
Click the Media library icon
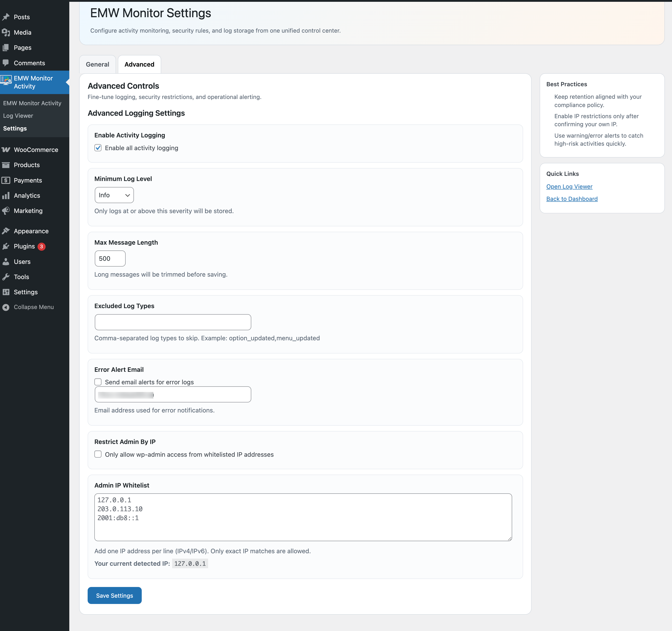[x=6, y=32]
